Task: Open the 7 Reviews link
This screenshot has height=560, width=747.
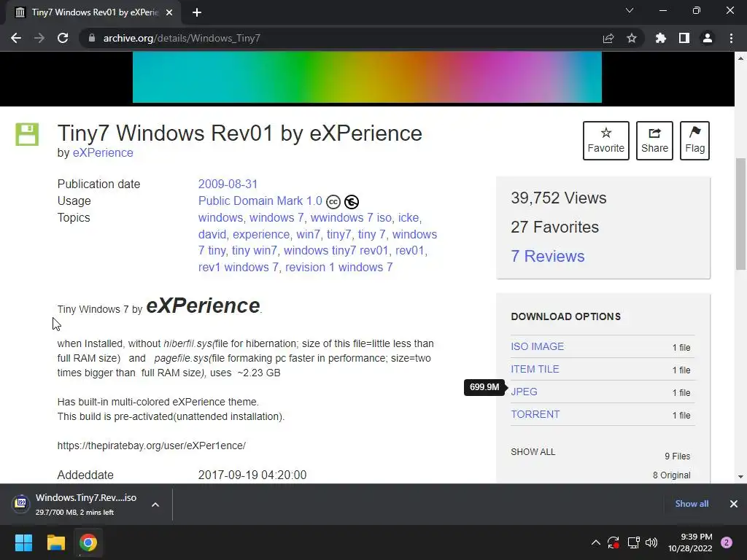Action: coord(547,256)
